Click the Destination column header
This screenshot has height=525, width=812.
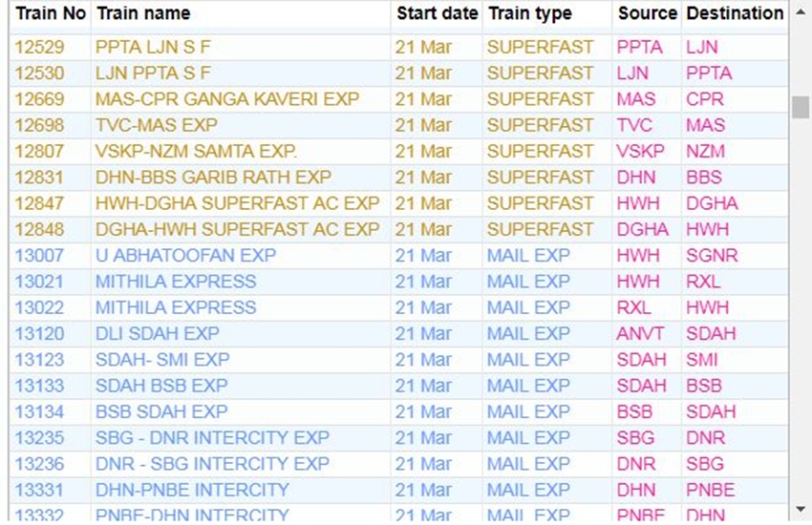click(x=734, y=13)
